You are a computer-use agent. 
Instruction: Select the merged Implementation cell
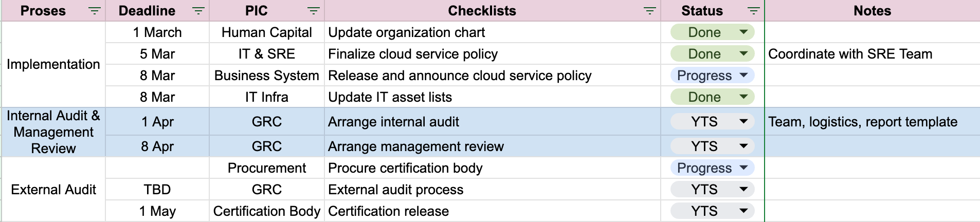[53, 64]
